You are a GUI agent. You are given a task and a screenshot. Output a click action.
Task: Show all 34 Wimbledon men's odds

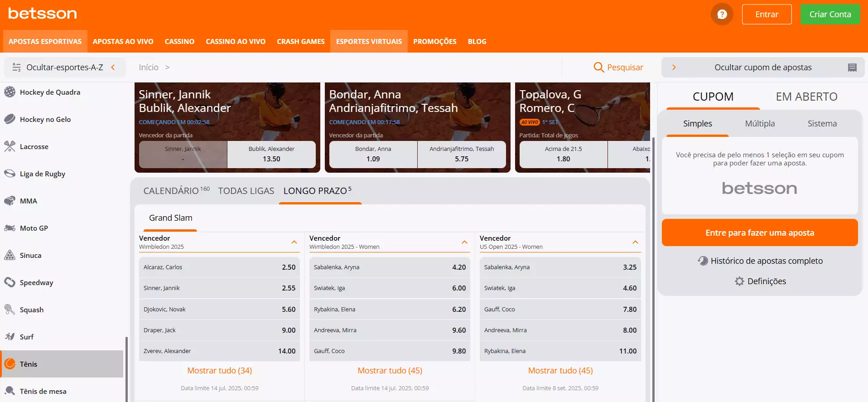[x=219, y=371]
